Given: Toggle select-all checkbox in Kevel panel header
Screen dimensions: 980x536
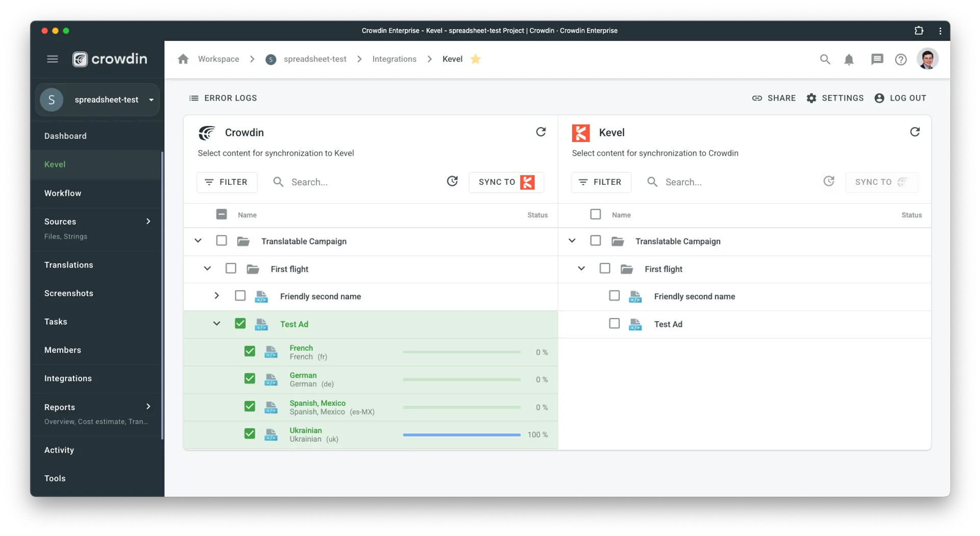Looking at the screenshot, I should click(x=595, y=214).
